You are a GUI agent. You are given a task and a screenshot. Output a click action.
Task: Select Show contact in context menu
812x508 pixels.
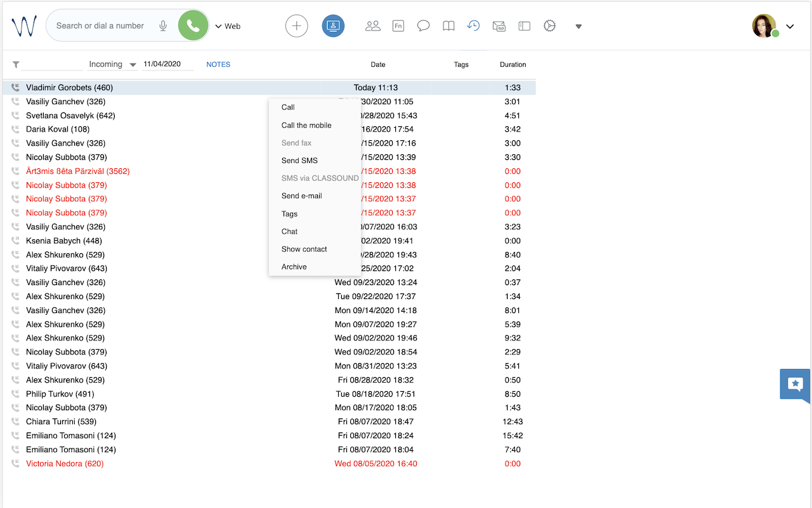[304, 249]
